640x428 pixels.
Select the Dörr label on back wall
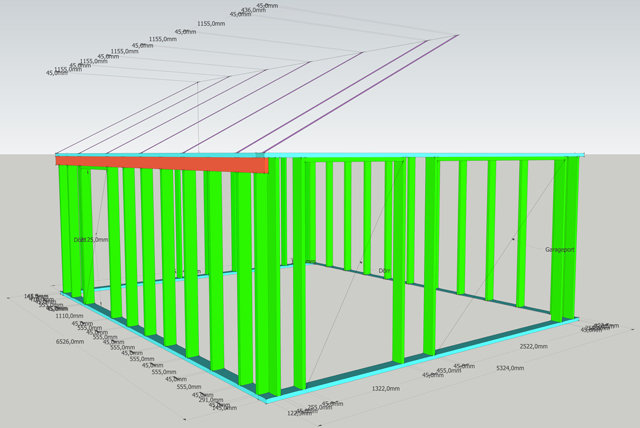click(x=384, y=271)
